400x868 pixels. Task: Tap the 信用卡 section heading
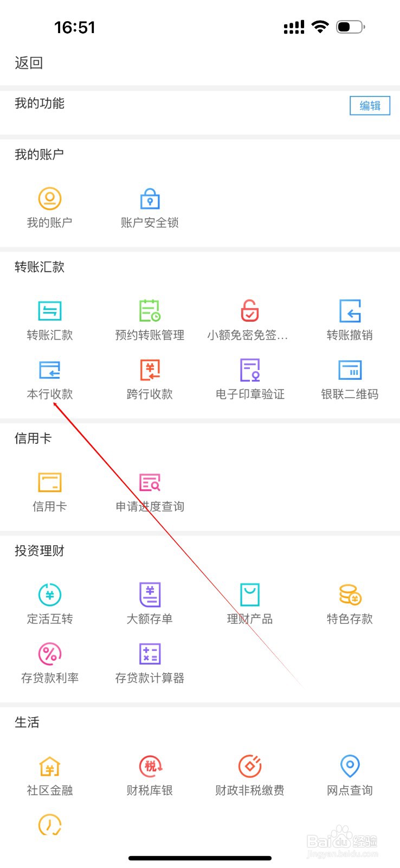[33, 438]
